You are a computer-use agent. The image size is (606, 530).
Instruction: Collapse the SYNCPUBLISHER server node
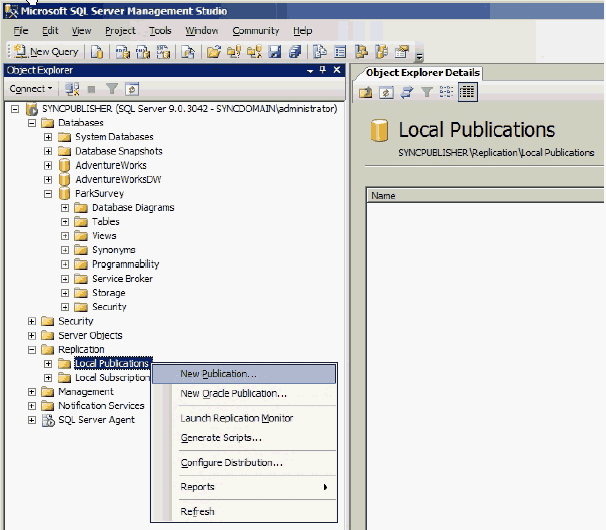click(x=15, y=109)
